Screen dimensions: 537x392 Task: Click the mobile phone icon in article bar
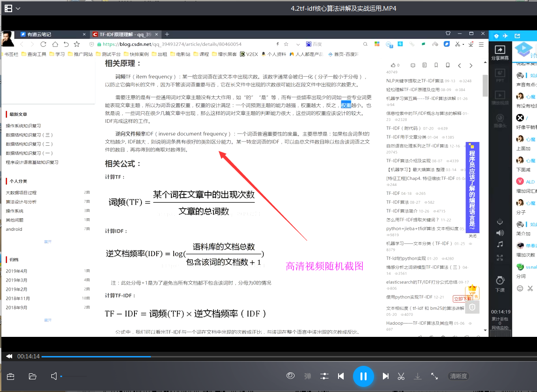(448, 65)
